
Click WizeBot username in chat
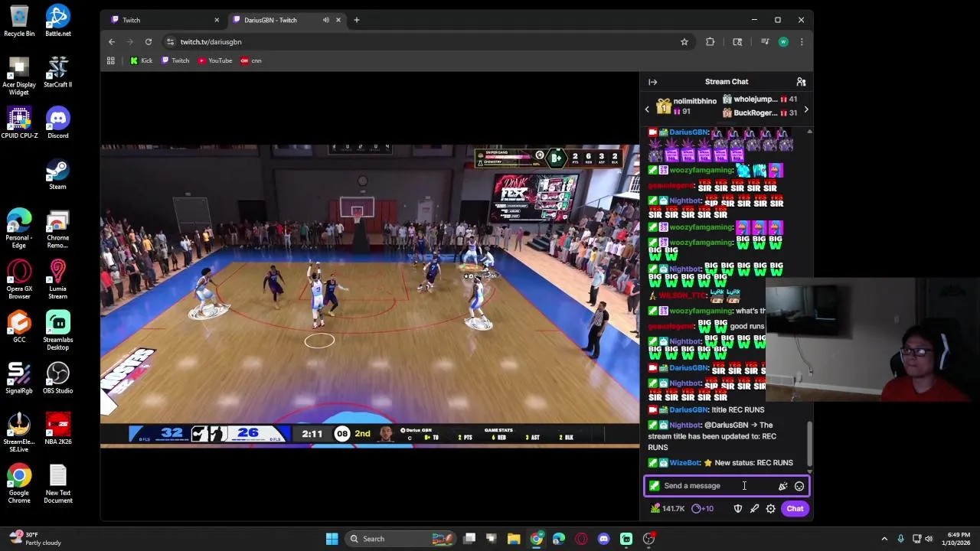(684, 463)
